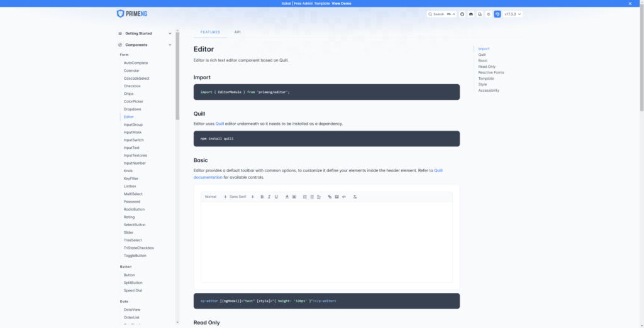Open the Quill link in Quill section

click(x=219, y=124)
